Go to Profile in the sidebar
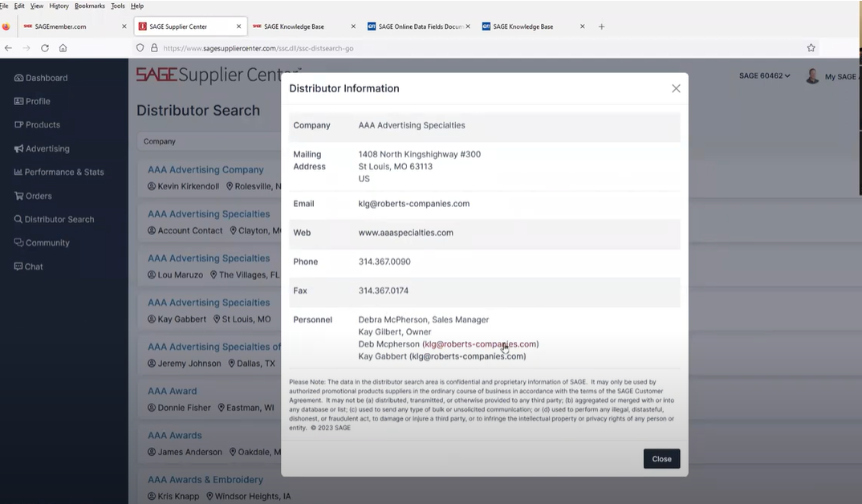 [x=32, y=101]
